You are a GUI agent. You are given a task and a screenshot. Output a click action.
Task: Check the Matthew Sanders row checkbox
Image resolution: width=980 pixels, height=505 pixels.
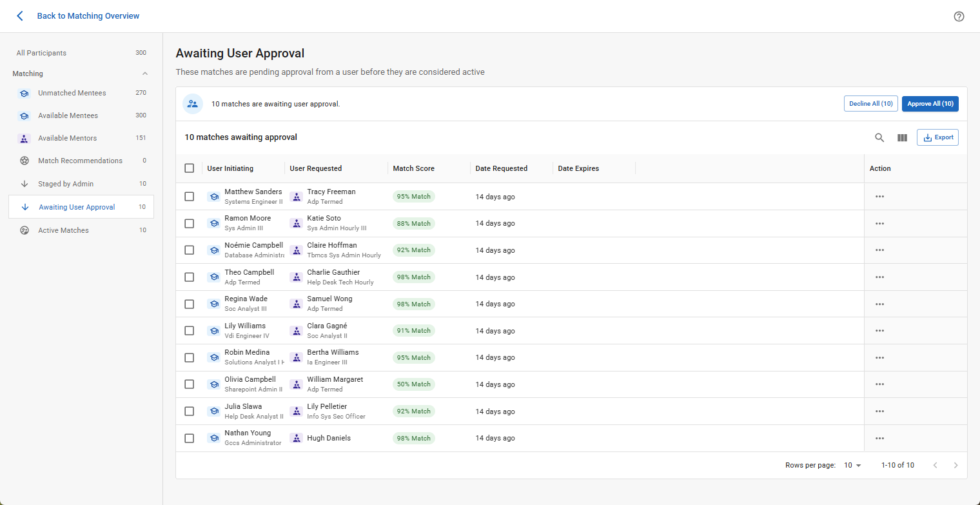(x=189, y=197)
